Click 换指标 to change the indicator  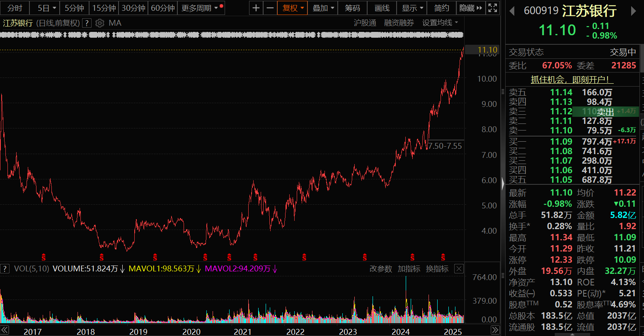pyautogui.click(x=437, y=269)
